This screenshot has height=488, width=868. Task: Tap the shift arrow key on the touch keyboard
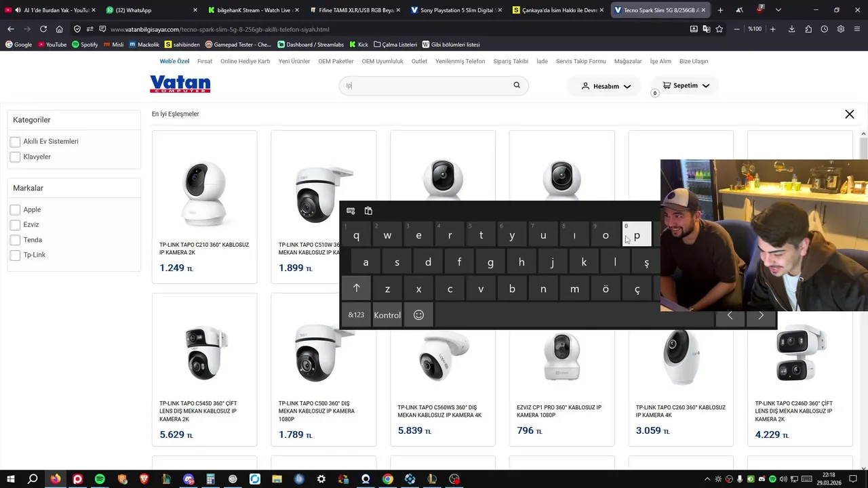[x=356, y=289]
